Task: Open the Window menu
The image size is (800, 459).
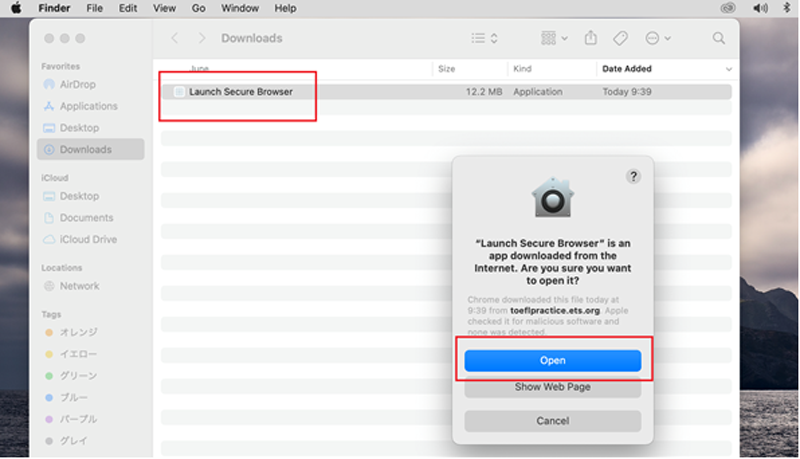Action: click(x=240, y=8)
